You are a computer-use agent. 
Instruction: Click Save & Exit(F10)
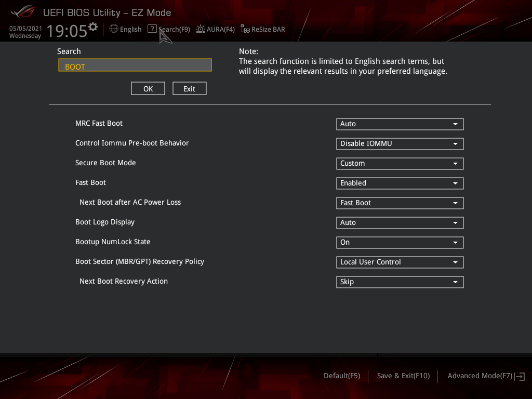(x=403, y=376)
